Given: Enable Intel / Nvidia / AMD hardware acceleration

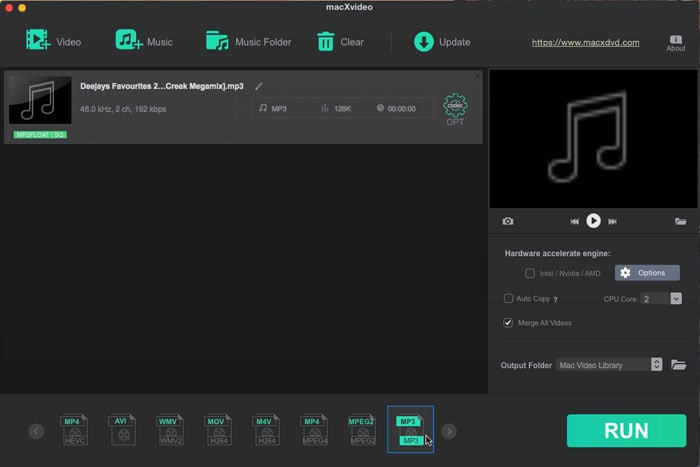Looking at the screenshot, I should [x=529, y=273].
